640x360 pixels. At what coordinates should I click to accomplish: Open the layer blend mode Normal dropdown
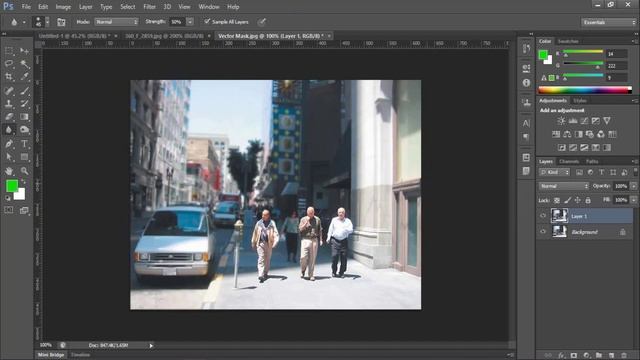(564, 186)
